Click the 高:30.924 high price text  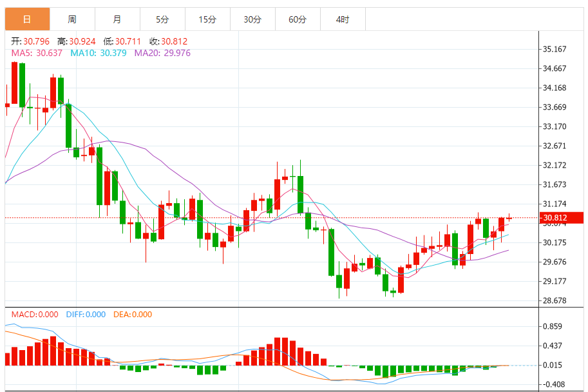tap(76, 41)
